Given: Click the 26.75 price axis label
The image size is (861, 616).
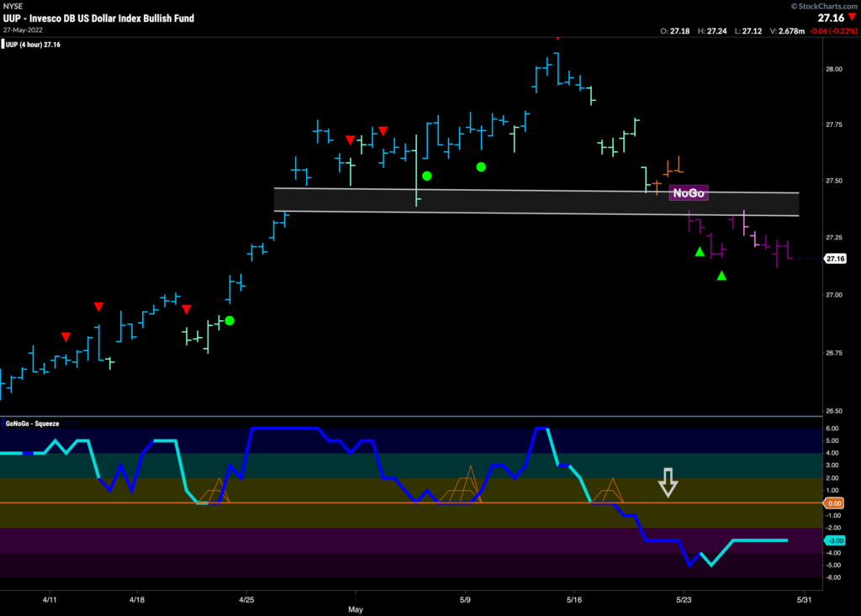Looking at the screenshot, I should 833,353.
